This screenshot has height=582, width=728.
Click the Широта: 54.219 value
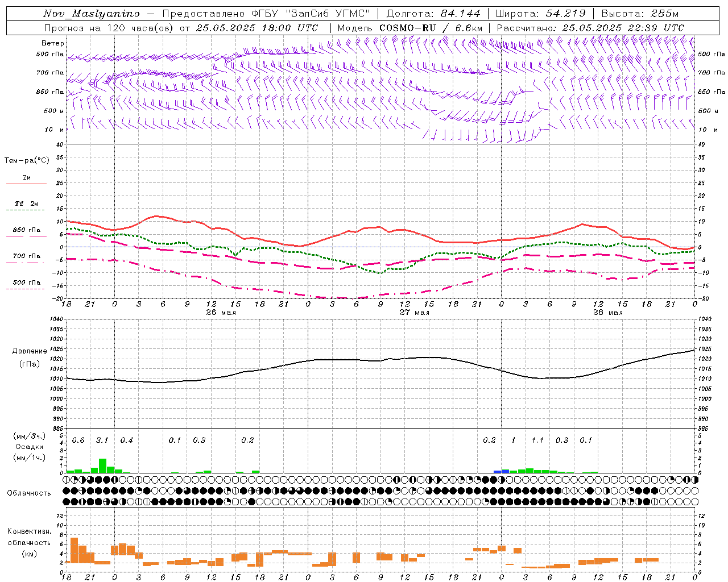click(540, 14)
